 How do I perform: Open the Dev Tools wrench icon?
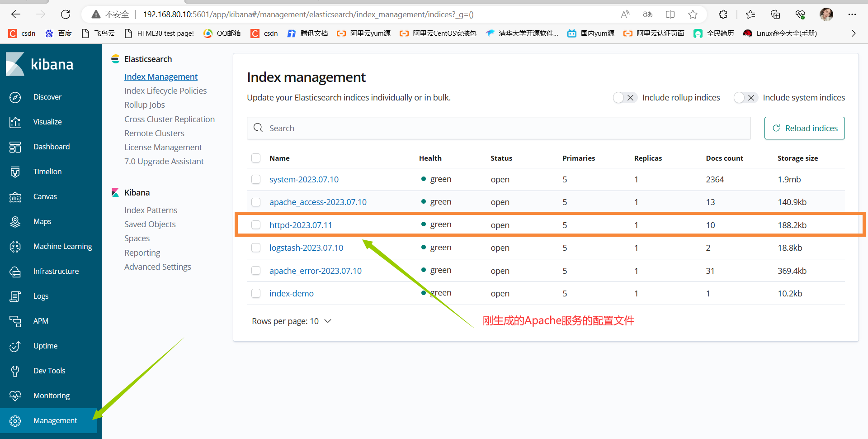point(15,371)
